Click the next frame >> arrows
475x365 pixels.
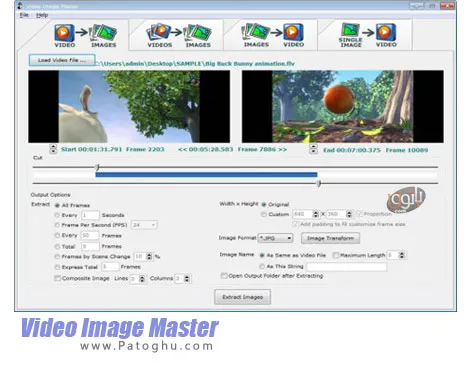tap(283, 149)
